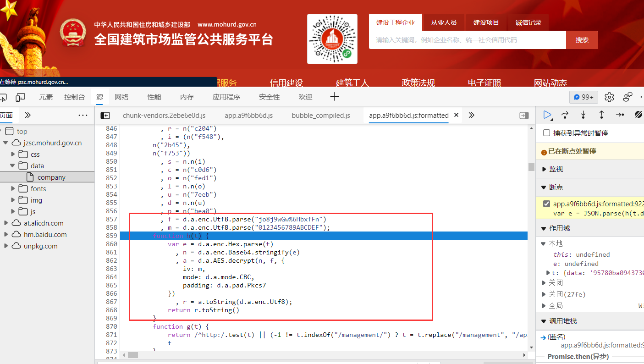Switch to the 元素 Elements tab
This screenshot has width=644, height=364.
pos(46,97)
